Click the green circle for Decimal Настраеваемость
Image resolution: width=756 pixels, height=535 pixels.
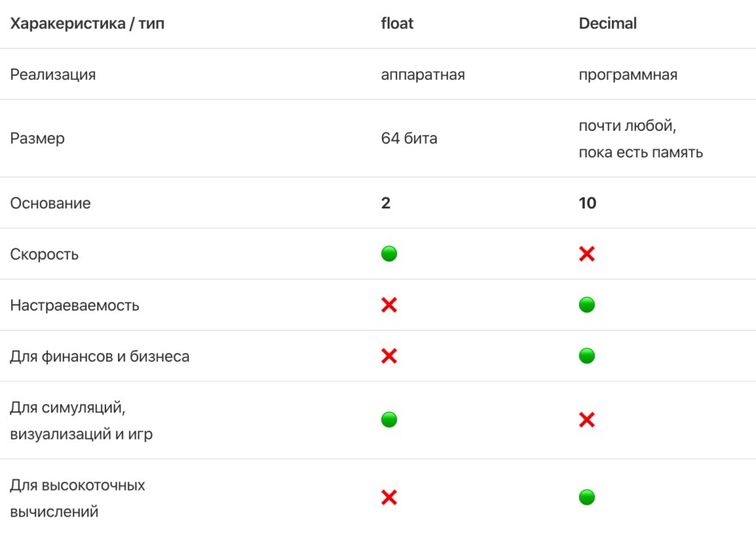[587, 305]
